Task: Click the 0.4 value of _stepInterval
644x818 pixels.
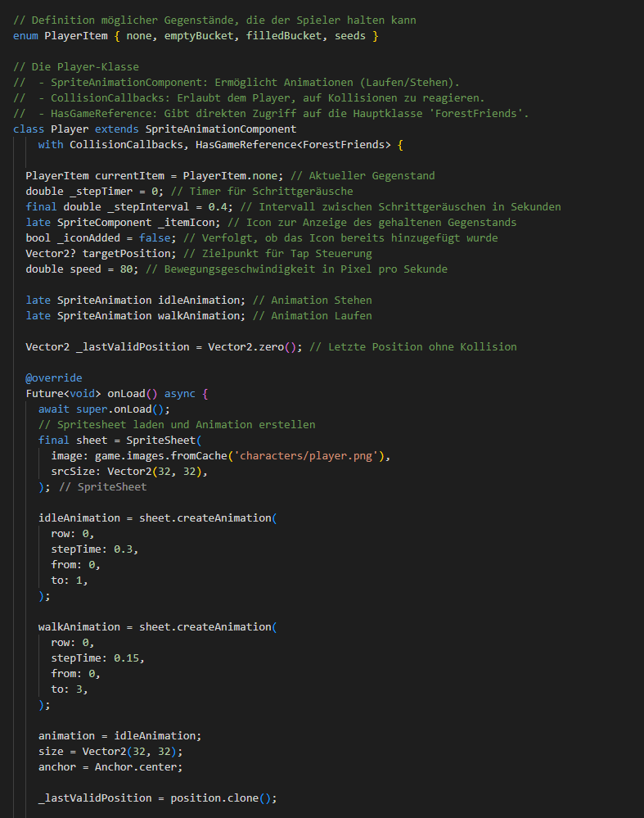Action: tap(217, 207)
